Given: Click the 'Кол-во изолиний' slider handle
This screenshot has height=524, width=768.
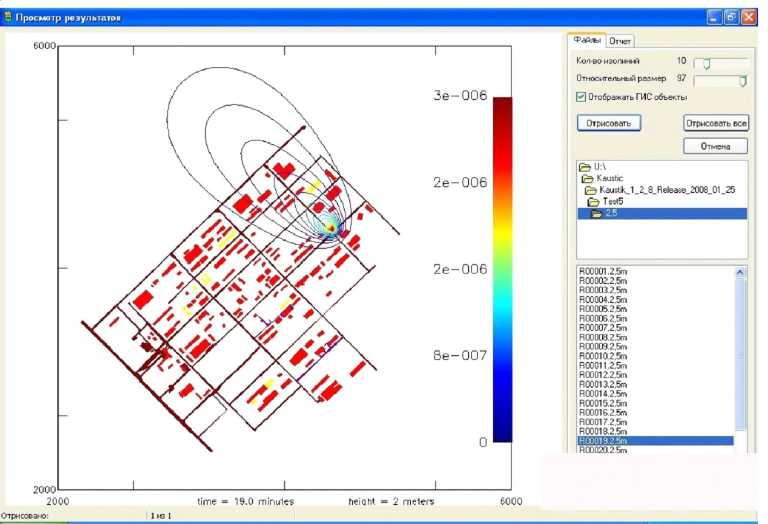Looking at the screenshot, I should pos(706,63).
